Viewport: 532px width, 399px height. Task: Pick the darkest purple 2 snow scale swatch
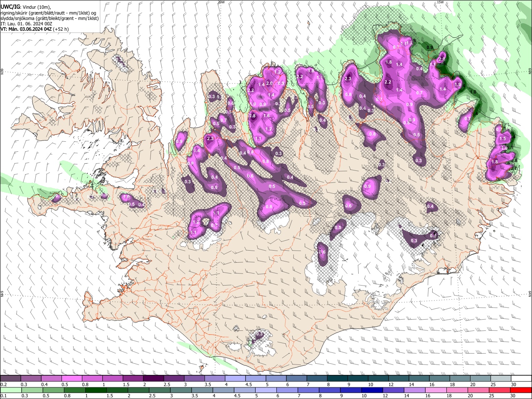(153, 379)
